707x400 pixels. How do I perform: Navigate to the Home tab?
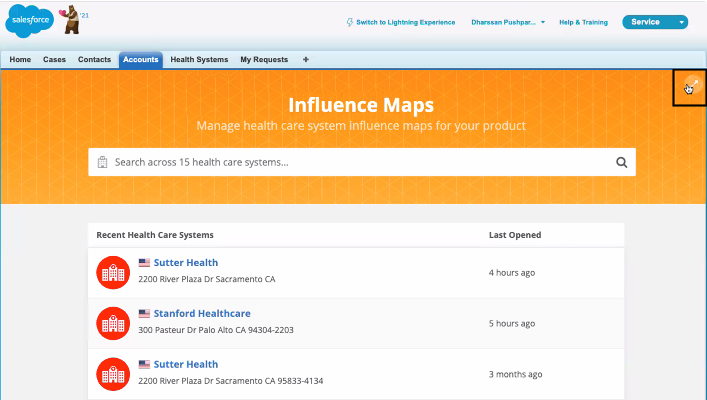click(x=20, y=60)
